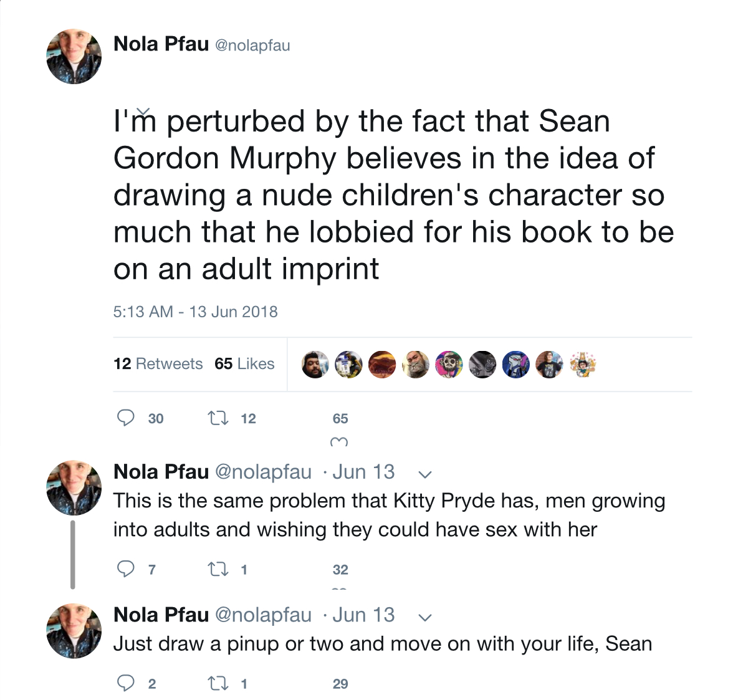This screenshot has height=700, width=733.
Task: Reply to the 'Just draw a pinup' tweet
Action: tap(125, 683)
